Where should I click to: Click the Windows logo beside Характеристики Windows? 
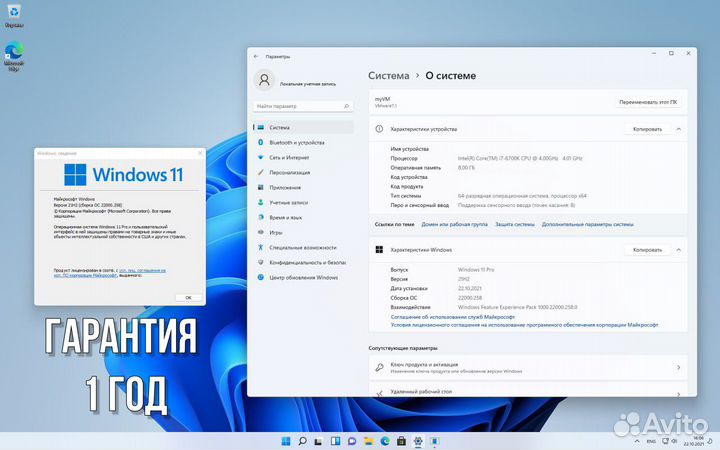point(379,250)
